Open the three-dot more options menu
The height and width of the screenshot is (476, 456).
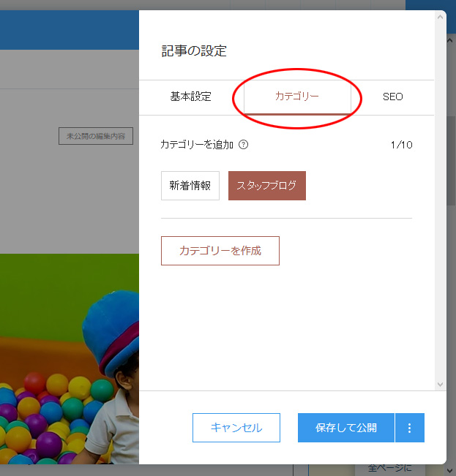(409, 428)
